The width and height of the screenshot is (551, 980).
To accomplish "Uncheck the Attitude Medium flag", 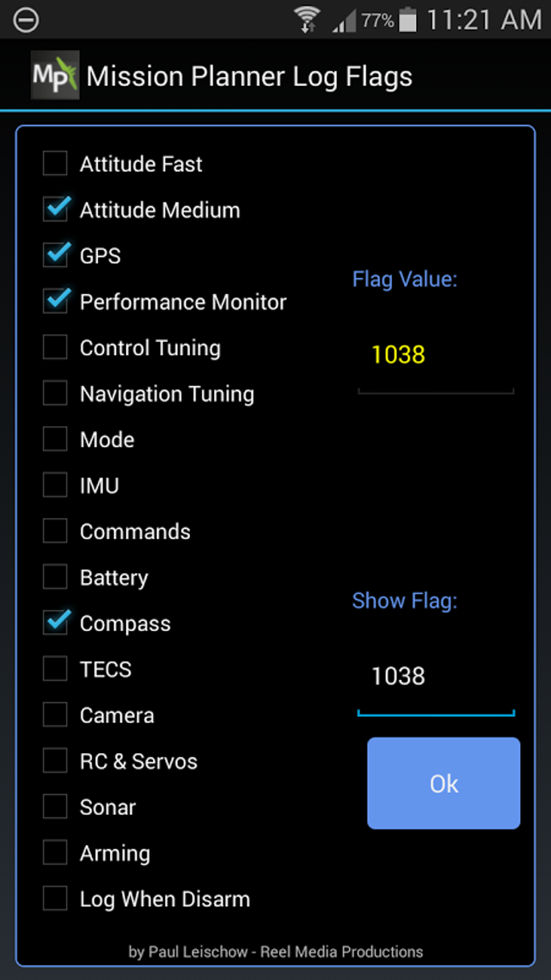I will coord(56,210).
